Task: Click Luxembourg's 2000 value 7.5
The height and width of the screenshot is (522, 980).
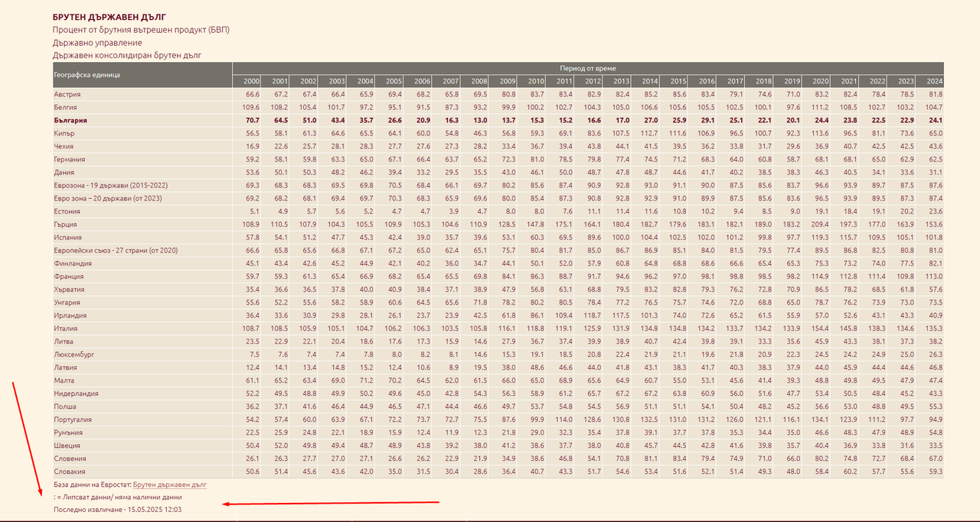Action: pyautogui.click(x=255, y=354)
